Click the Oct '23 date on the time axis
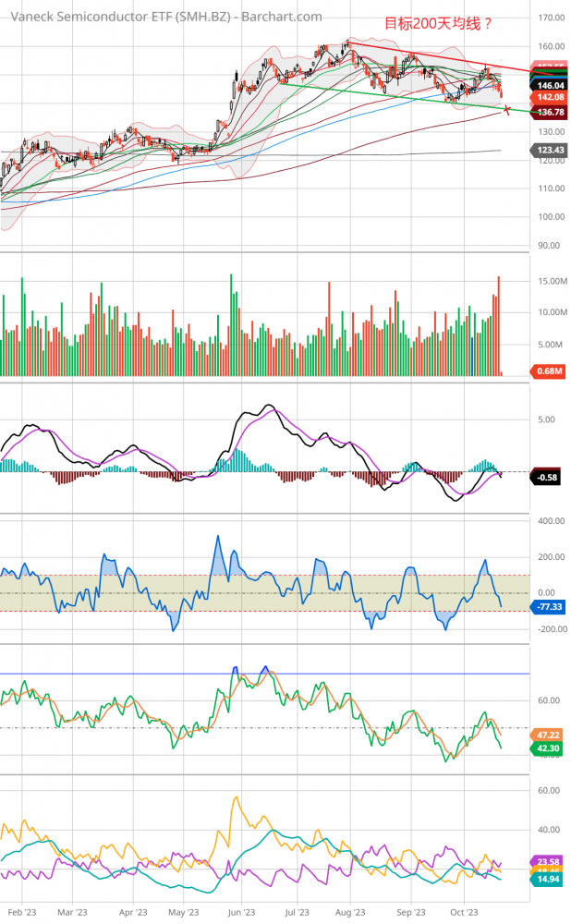This screenshot has height=924, width=571. [466, 911]
